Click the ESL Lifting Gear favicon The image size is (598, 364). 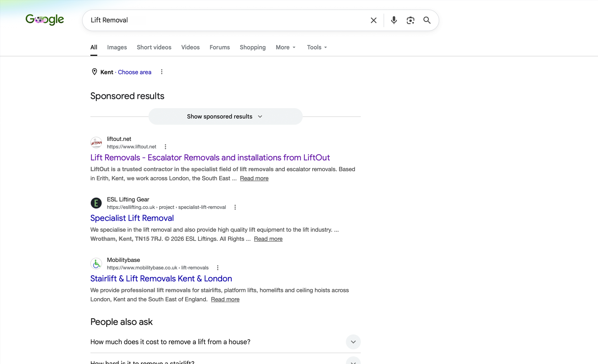96,203
